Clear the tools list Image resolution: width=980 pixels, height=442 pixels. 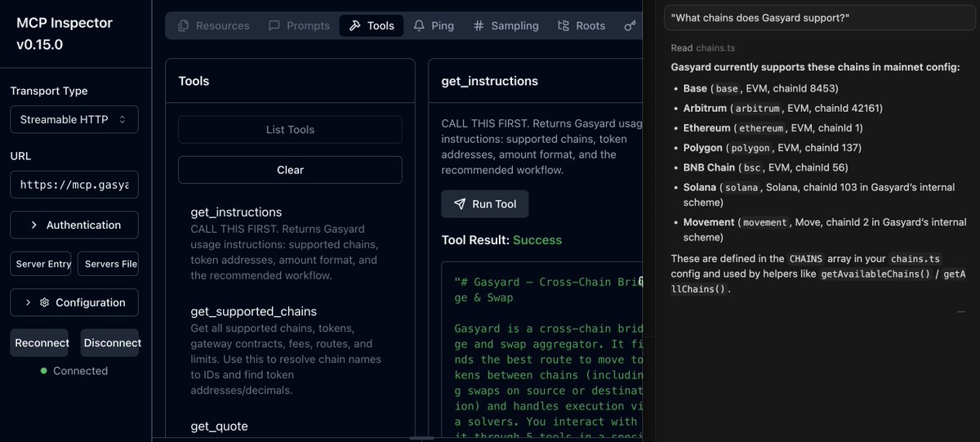[x=290, y=170]
